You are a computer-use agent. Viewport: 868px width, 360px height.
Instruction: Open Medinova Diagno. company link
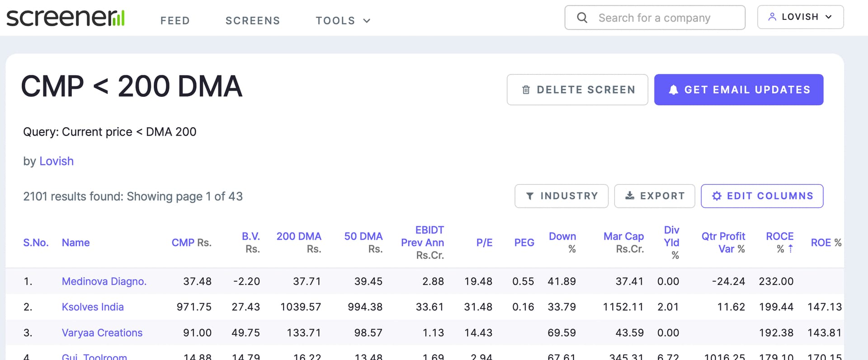pos(104,281)
